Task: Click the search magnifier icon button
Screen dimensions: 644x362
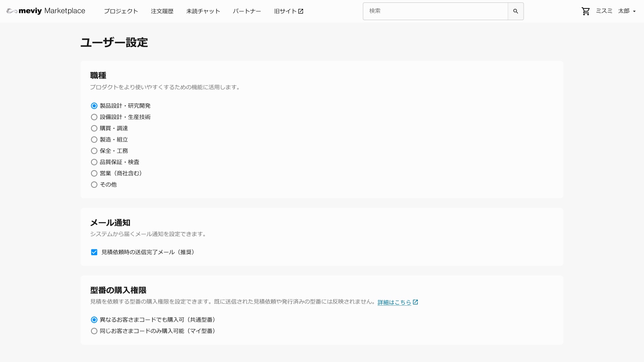Action: [x=516, y=11]
